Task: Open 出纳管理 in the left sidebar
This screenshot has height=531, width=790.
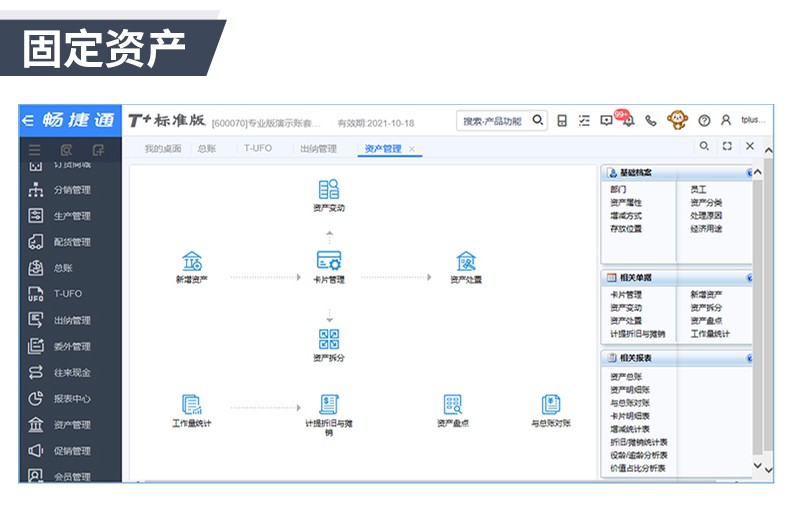Action: [x=71, y=320]
